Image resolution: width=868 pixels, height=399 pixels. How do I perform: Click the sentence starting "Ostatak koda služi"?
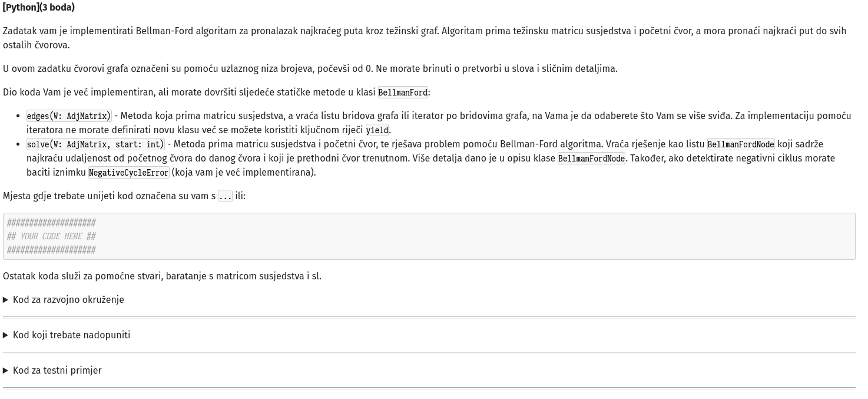162,276
